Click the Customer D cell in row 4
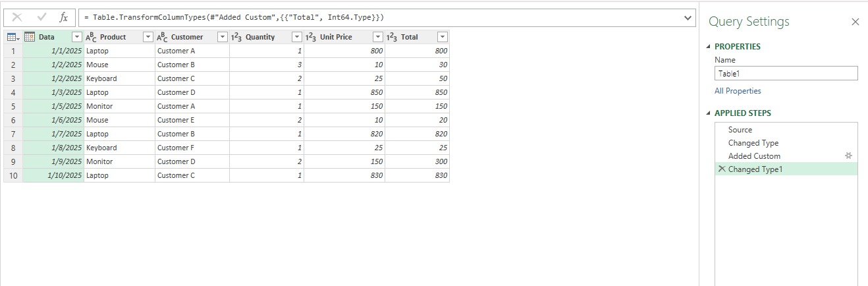This screenshot has width=868, height=286. (192, 92)
